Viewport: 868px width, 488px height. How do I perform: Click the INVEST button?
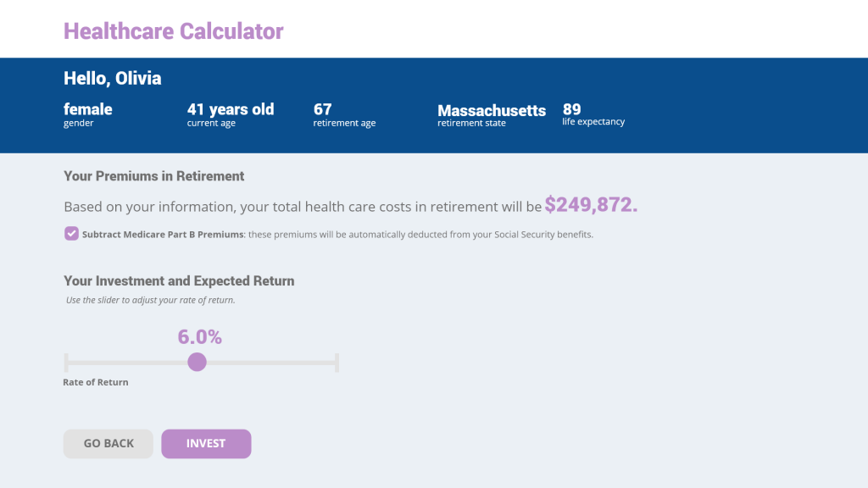coord(206,444)
